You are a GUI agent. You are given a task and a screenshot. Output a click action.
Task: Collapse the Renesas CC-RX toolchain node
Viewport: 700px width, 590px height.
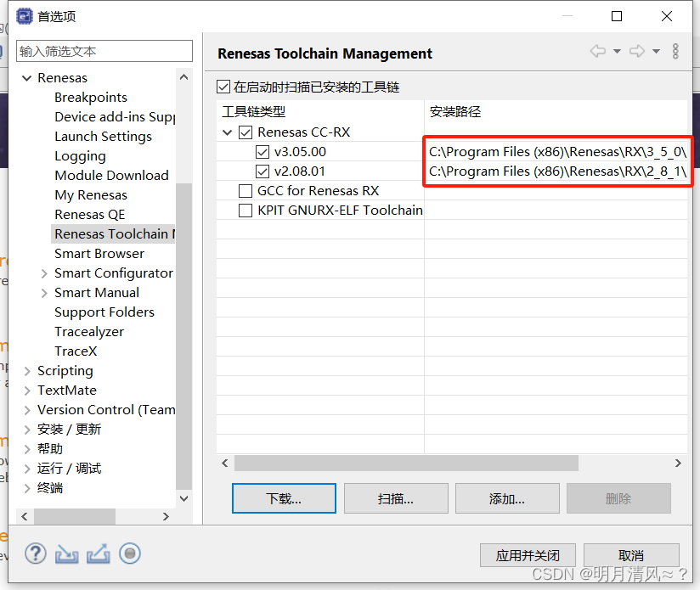[227, 132]
